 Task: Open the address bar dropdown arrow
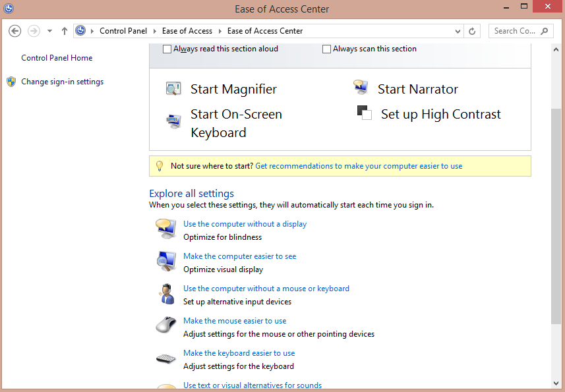pos(458,30)
